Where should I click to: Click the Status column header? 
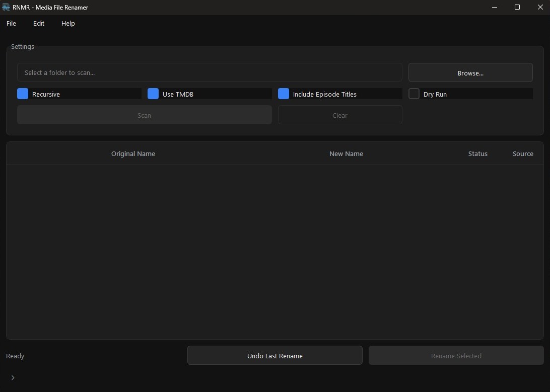pos(477,153)
